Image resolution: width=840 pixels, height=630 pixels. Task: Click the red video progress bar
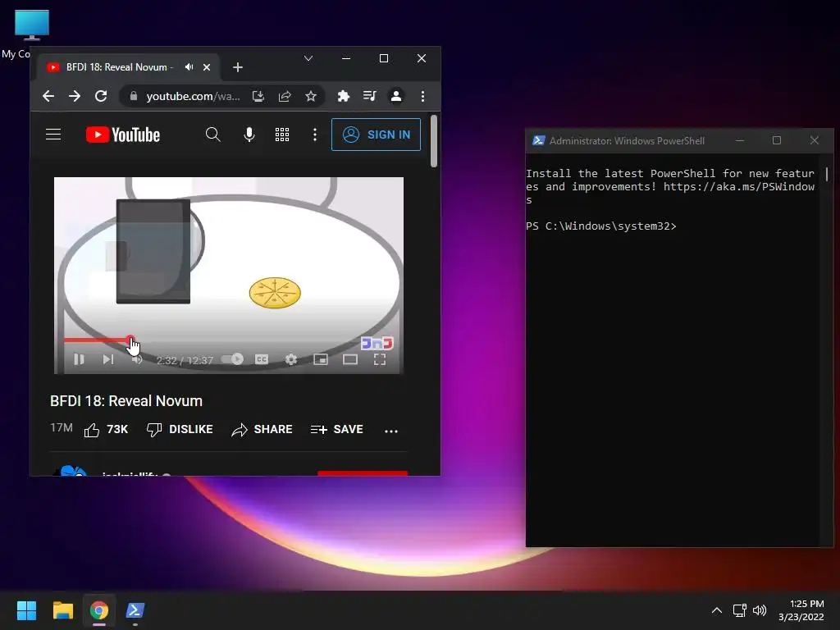(97, 340)
